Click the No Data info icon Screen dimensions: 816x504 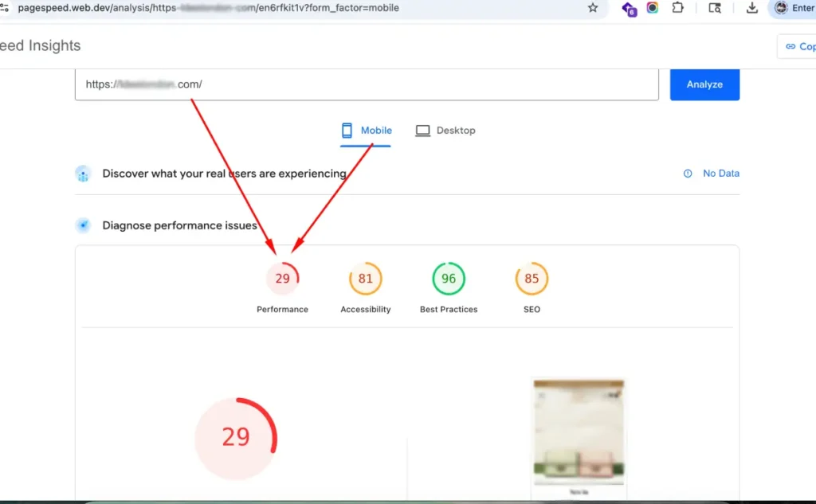[688, 174]
